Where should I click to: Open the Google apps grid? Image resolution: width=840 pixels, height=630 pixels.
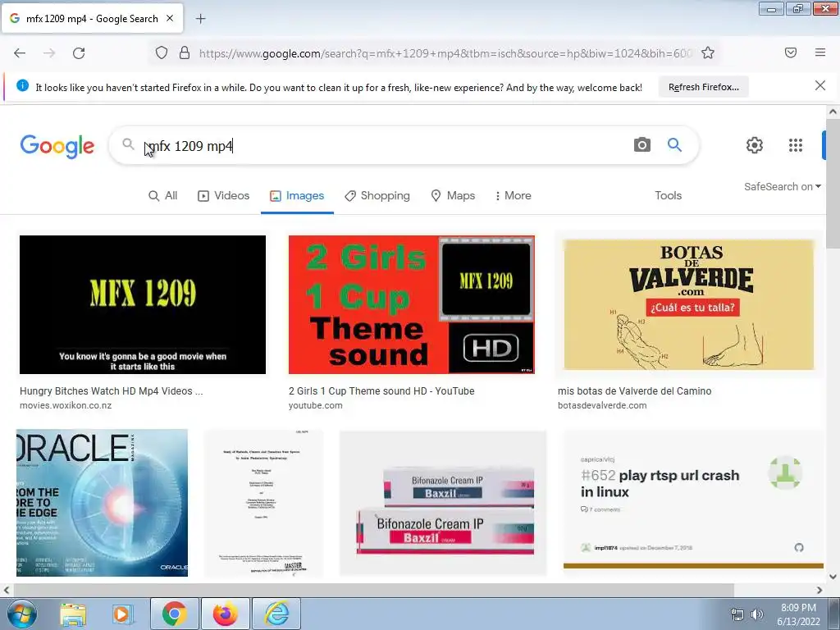(796, 145)
